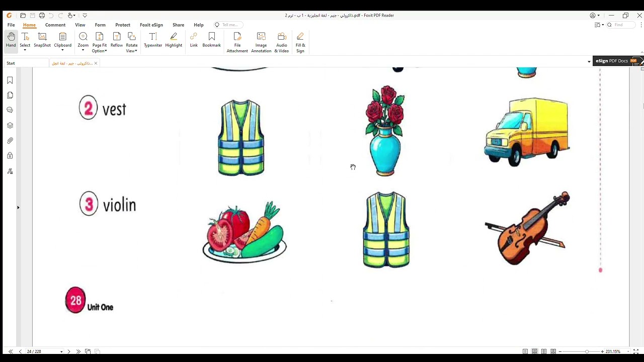Enable Reflow view
This screenshot has height=362, width=644.
(x=117, y=40)
